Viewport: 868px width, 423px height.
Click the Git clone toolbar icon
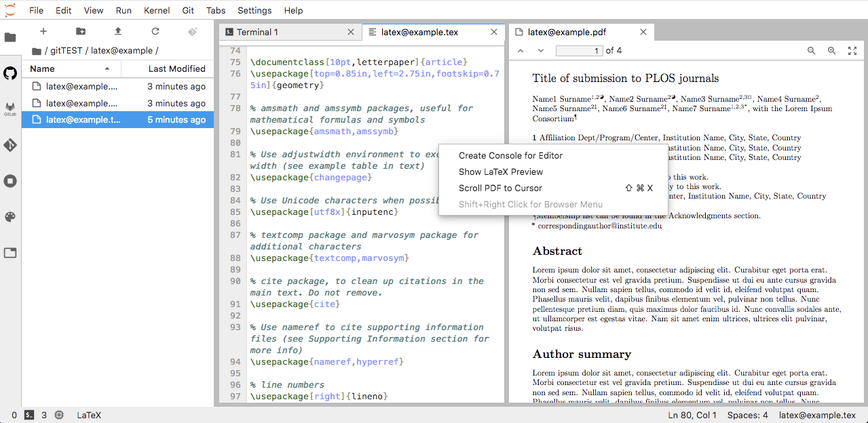point(193,31)
